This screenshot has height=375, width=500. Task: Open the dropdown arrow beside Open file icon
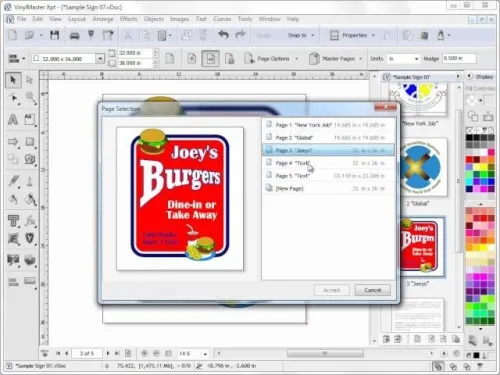[x=41, y=35]
